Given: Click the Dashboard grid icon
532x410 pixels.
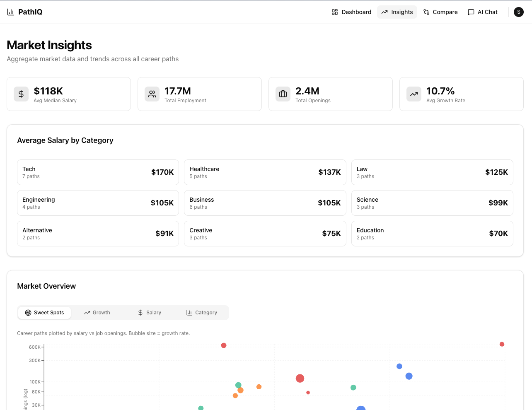Looking at the screenshot, I should pos(335,12).
